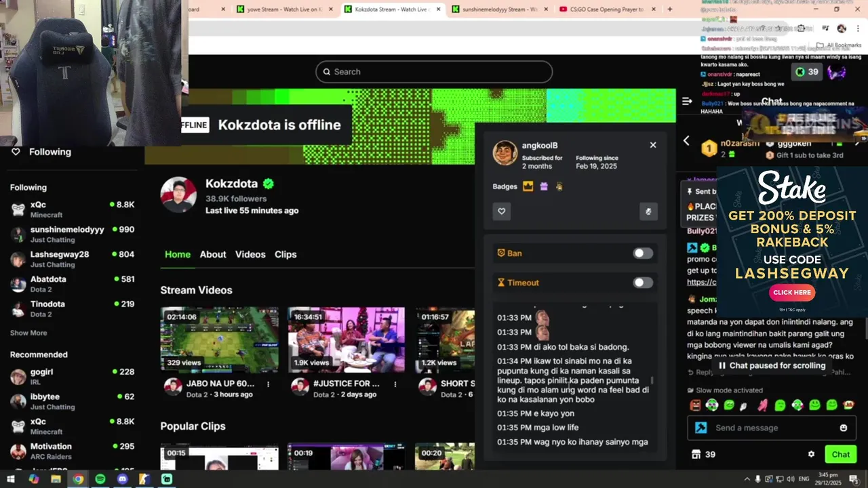Open options menu for JABO NA UP video

click(269, 384)
